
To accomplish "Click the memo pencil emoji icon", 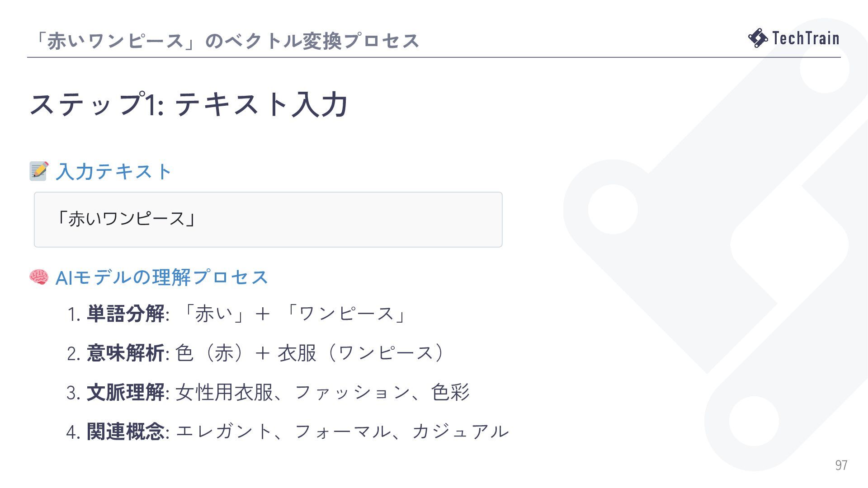I will coord(39,171).
